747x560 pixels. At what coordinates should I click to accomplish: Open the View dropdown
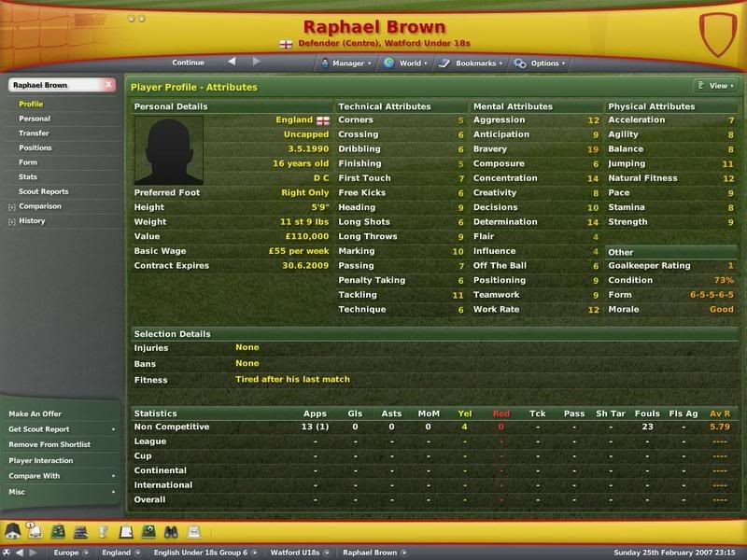tap(715, 86)
